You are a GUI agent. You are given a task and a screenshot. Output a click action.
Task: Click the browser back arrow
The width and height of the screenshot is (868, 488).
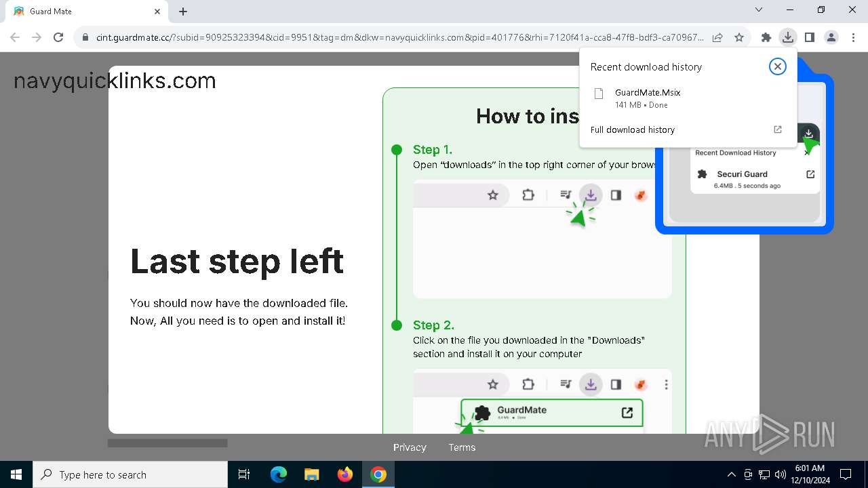click(x=15, y=37)
